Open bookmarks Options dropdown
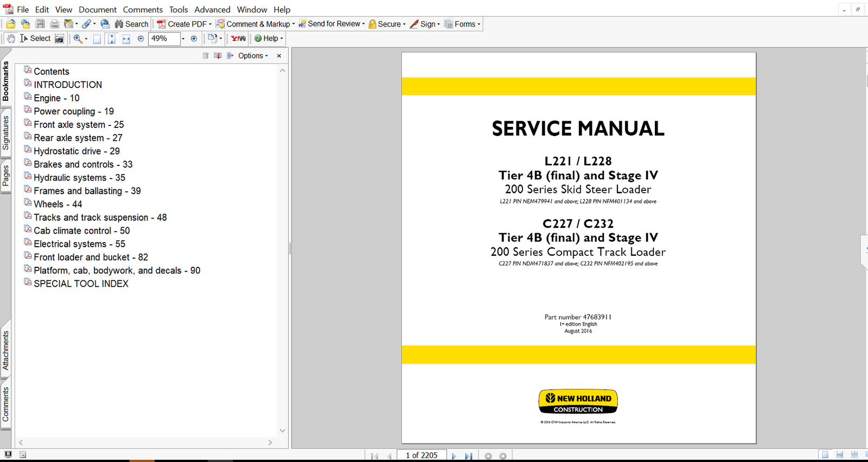 click(x=253, y=56)
